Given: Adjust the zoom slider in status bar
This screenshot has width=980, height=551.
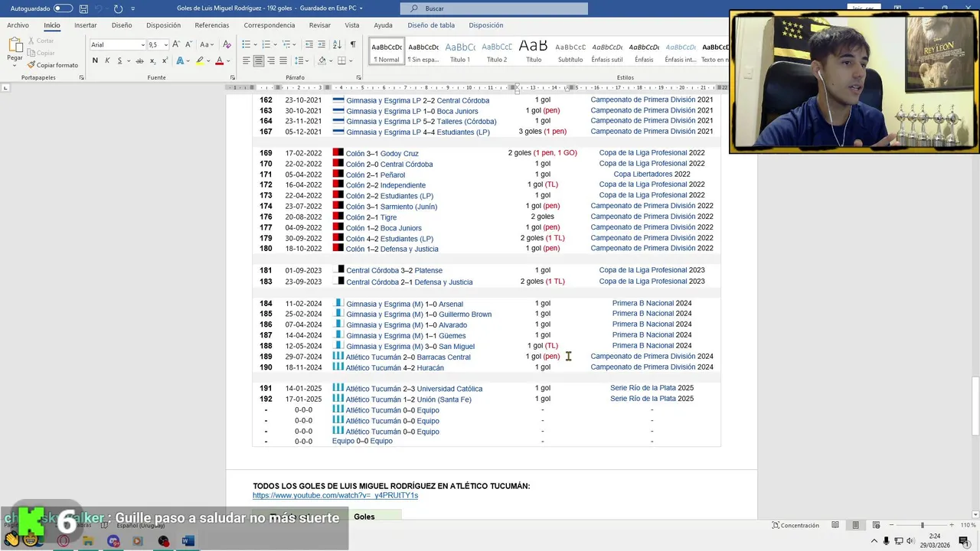Looking at the screenshot, I should 922,526.
